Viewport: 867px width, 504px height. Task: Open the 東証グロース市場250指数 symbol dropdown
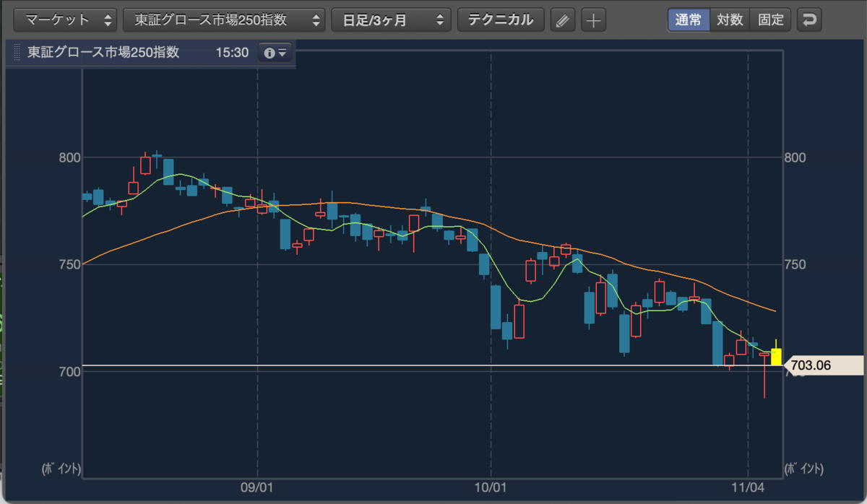pos(224,19)
